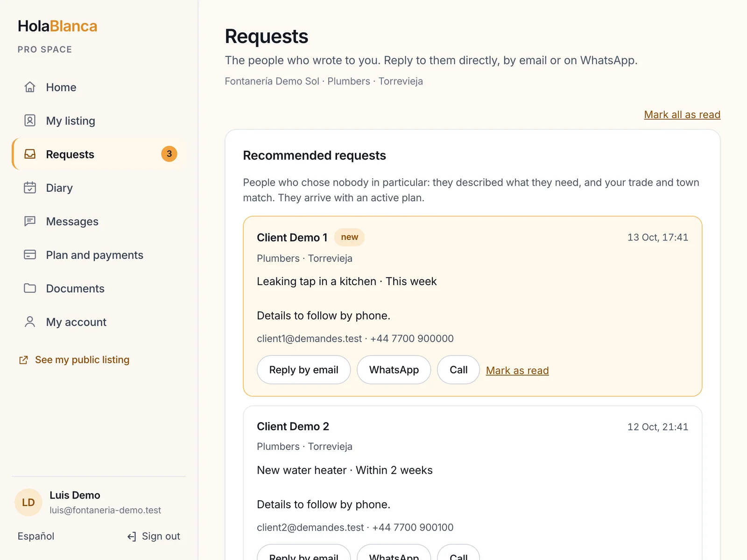Click client1@demandes.test contact line

355,338
